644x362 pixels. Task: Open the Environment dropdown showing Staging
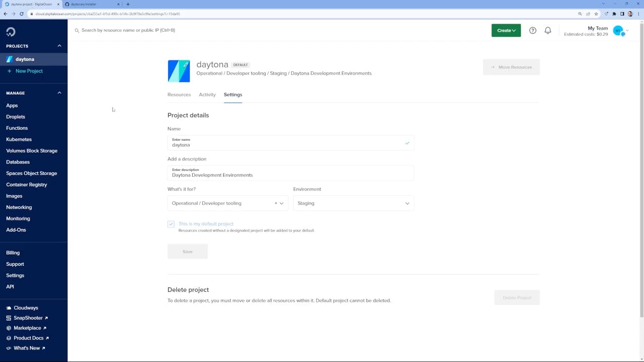[x=354, y=203]
